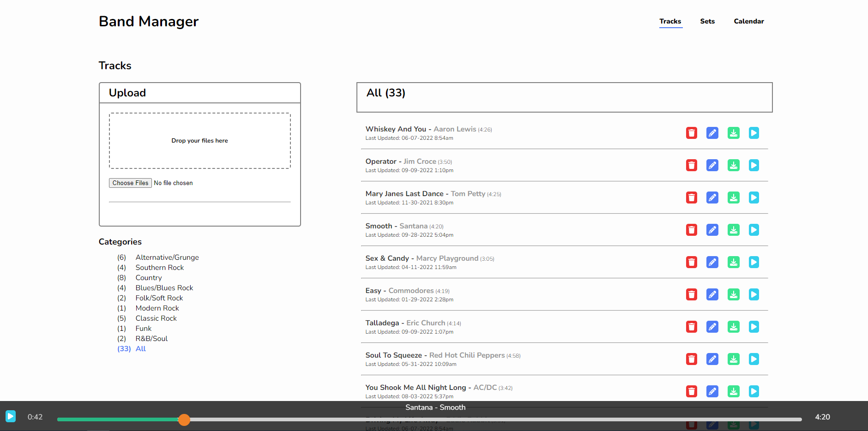Download Sex & Candy track
This screenshot has height=431, width=868.
734,262
